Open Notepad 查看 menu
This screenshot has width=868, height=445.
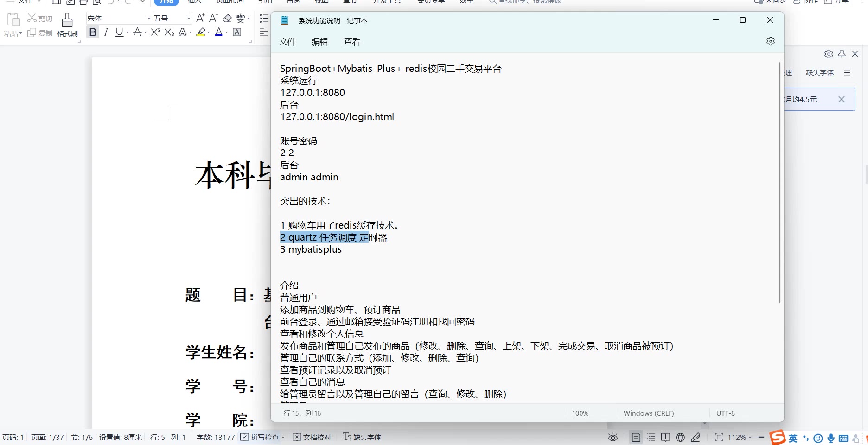(x=352, y=42)
